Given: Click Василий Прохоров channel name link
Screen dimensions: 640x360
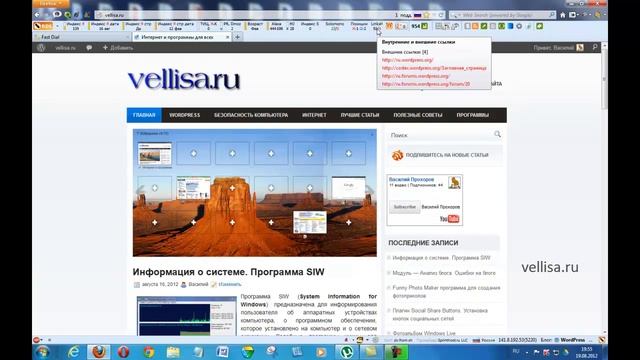Looking at the screenshot, I should point(411,179).
